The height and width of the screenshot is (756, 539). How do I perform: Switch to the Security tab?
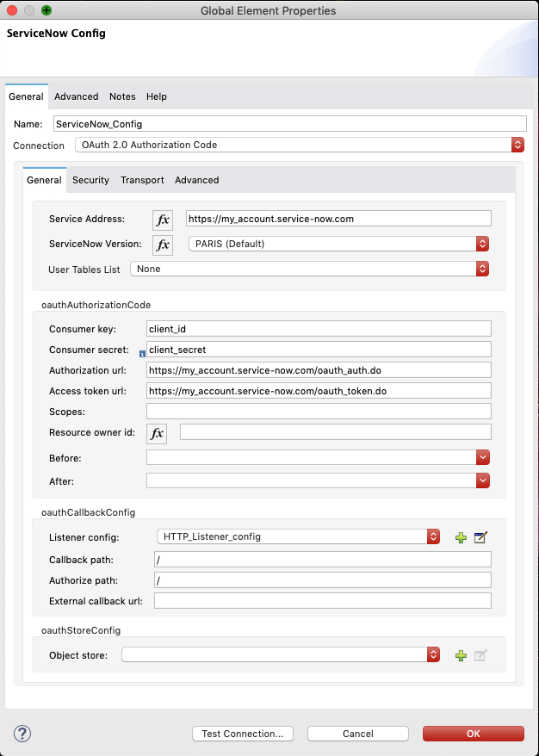pyautogui.click(x=90, y=180)
